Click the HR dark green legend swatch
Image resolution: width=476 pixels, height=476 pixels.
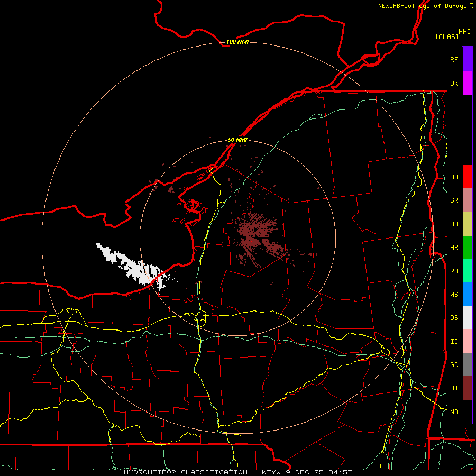click(467, 247)
